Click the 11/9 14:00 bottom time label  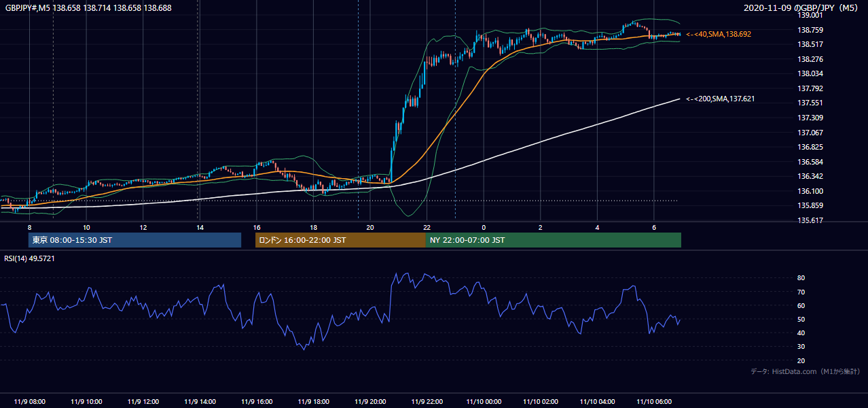pyautogui.click(x=200, y=402)
